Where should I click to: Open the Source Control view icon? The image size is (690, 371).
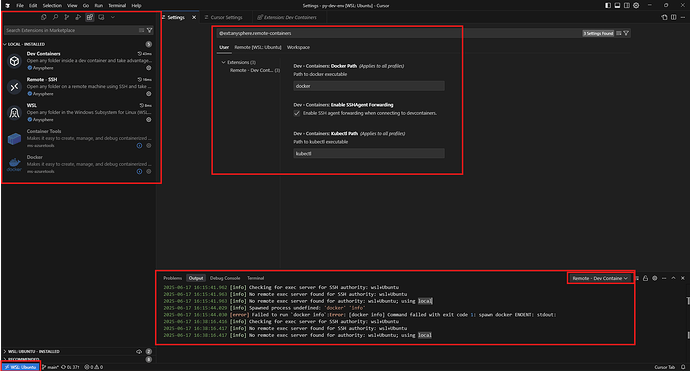pos(66,17)
